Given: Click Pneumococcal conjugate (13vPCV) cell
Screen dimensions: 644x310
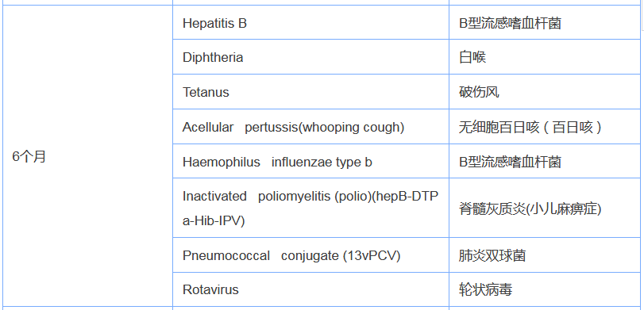Looking at the screenshot, I should 311,255.
